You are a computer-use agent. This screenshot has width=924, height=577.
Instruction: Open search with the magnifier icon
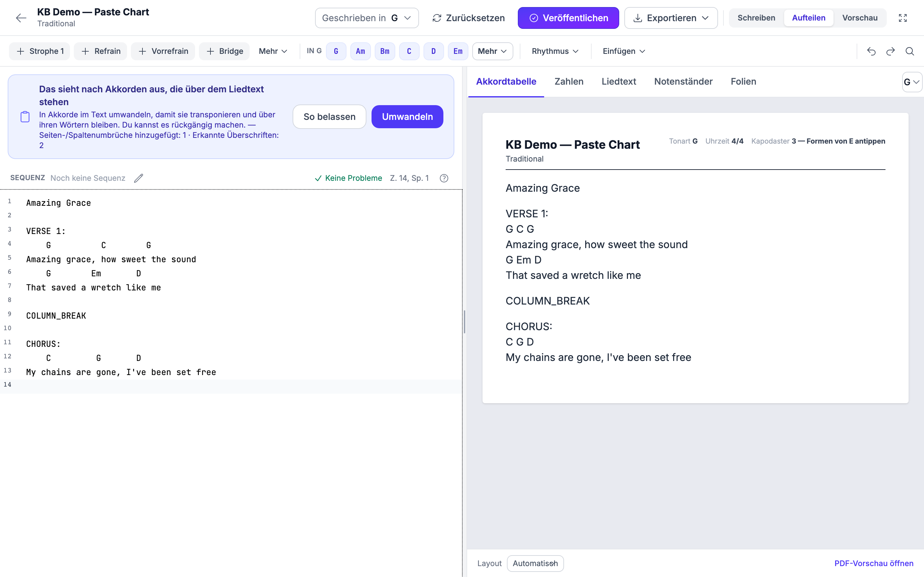click(x=910, y=51)
